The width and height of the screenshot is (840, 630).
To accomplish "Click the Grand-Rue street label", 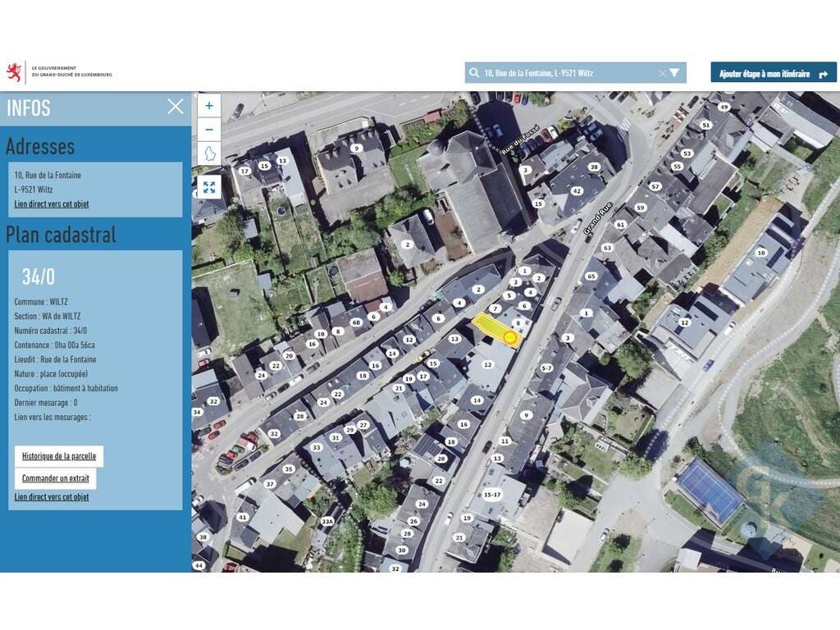I will click(597, 220).
